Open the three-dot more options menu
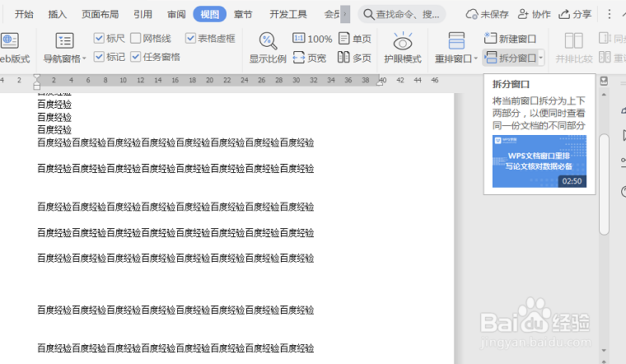 click(610, 14)
